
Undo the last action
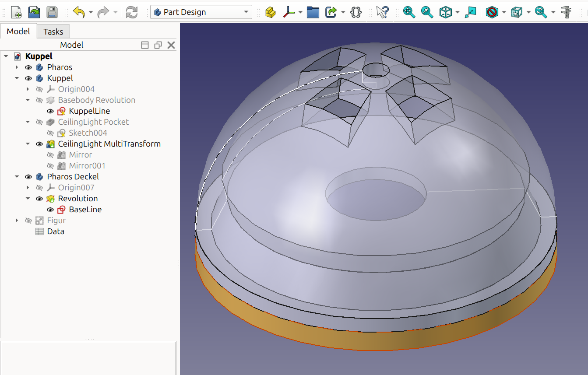click(79, 12)
